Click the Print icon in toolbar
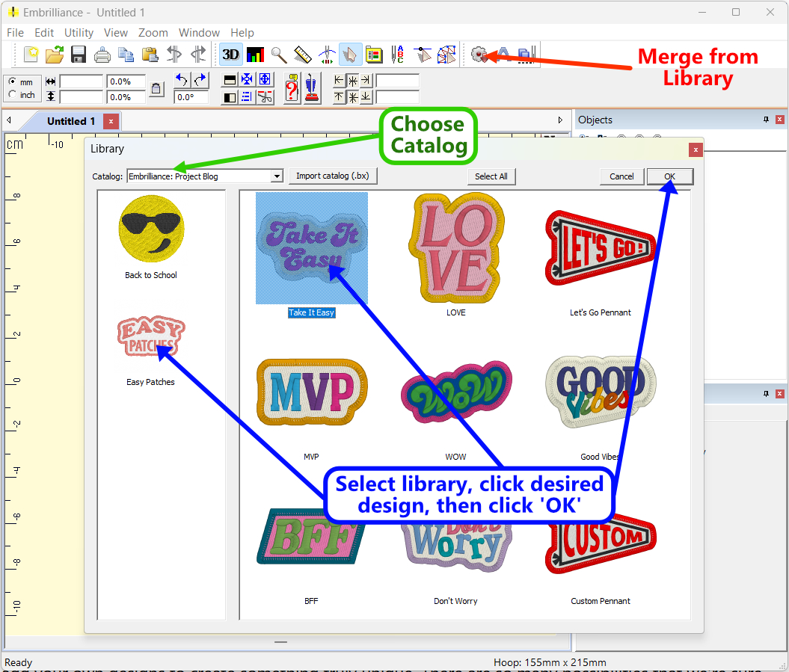 click(102, 55)
